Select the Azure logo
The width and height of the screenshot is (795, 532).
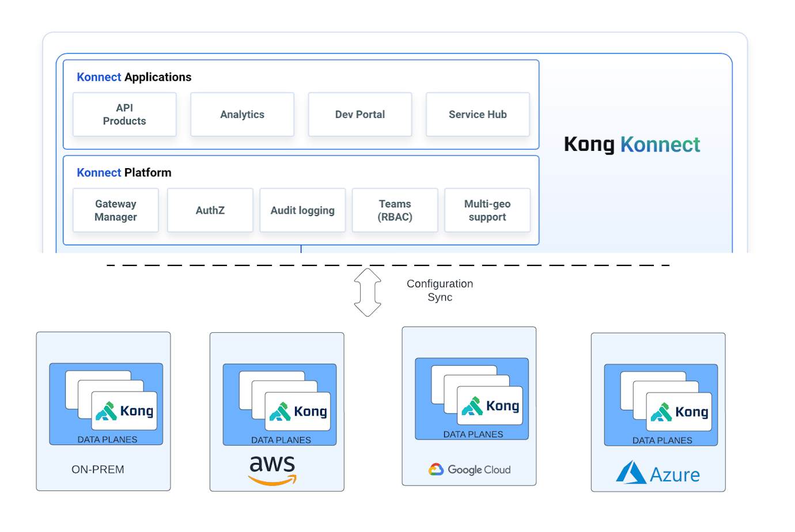(658, 473)
